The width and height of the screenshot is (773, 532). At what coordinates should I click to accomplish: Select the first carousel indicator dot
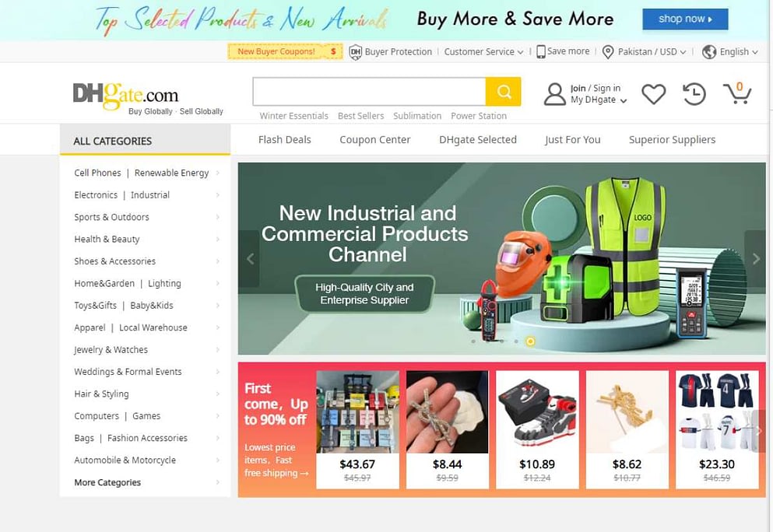[x=473, y=341]
